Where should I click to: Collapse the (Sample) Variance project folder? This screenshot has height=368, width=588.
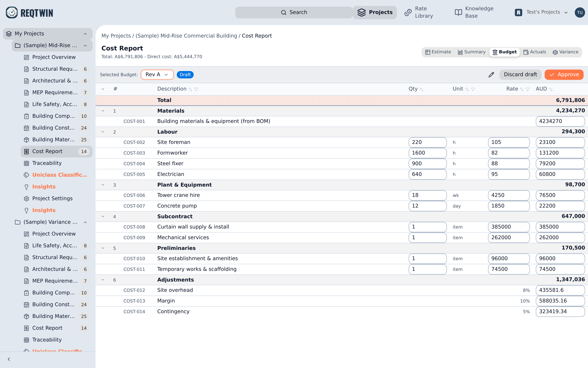pyautogui.click(x=85, y=222)
